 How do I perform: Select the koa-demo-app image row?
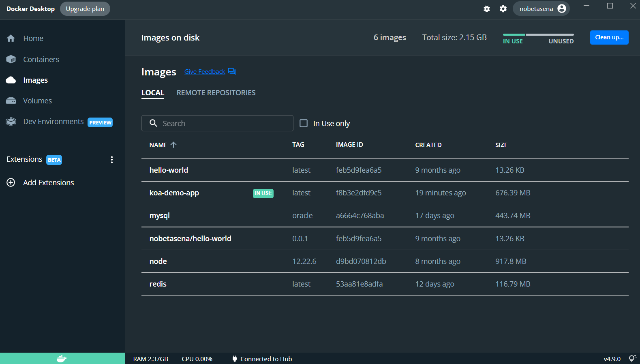(x=174, y=193)
